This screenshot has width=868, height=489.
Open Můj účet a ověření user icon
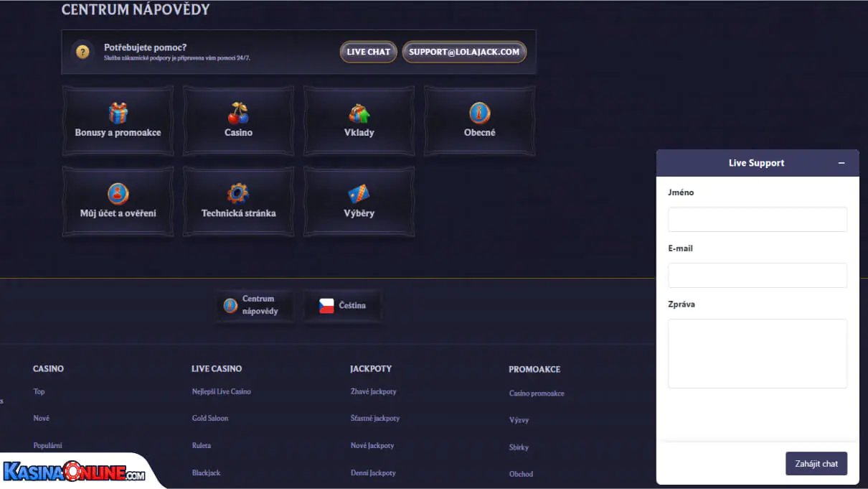point(118,193)
